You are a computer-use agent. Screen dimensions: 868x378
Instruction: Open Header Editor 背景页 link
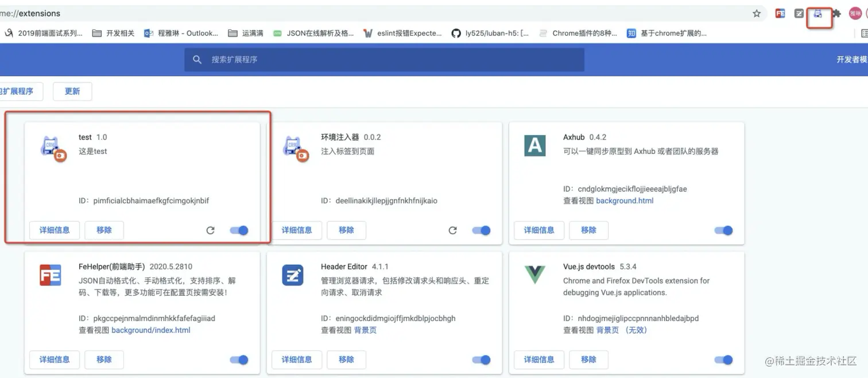(365, 330)
